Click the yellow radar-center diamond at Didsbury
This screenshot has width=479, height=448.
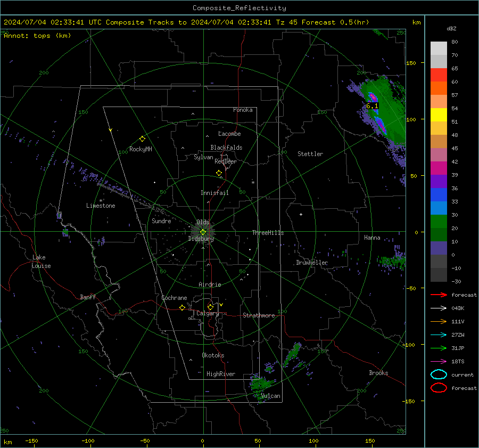203,232
